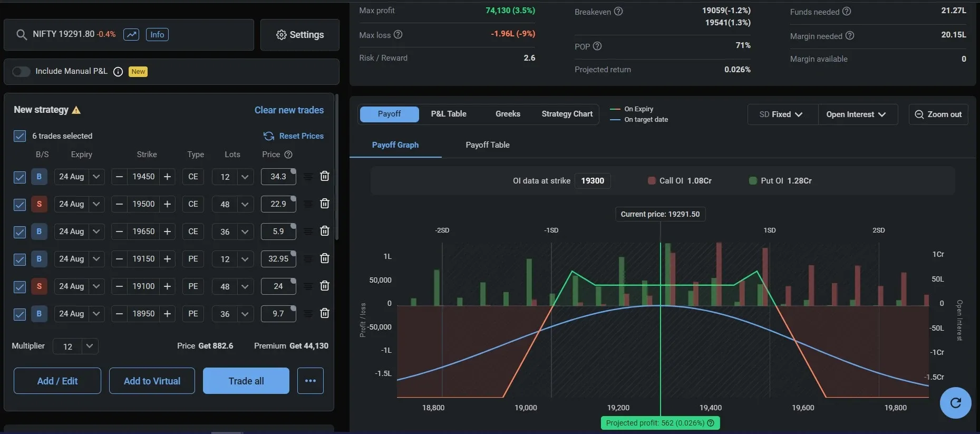Click the Funds needed help icon
980x434 pixels.
point(847,12)
